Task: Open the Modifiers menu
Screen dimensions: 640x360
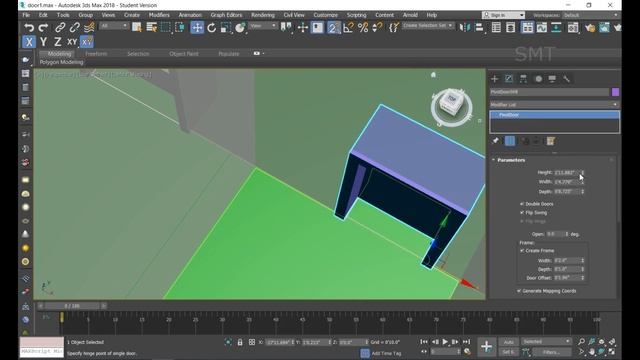Action: point(159,15)
